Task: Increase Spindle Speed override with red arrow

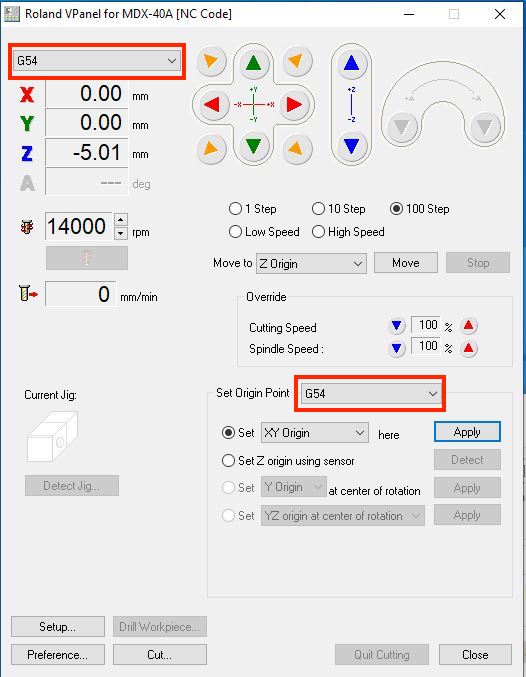Action: (469, 348)
